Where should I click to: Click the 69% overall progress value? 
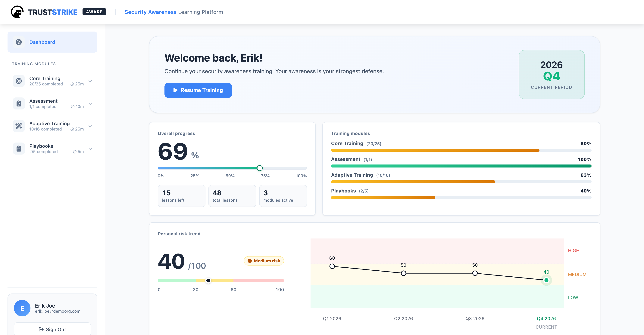click(178, 151)
